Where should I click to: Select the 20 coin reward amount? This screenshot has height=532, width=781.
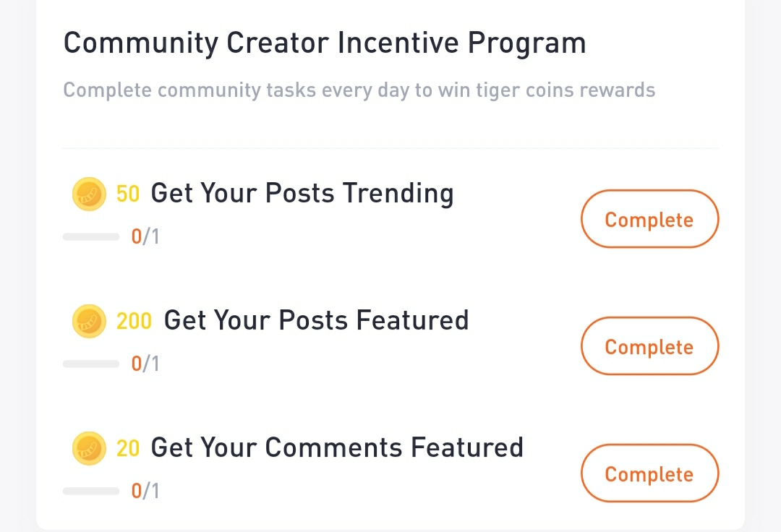tap(128, 448)
